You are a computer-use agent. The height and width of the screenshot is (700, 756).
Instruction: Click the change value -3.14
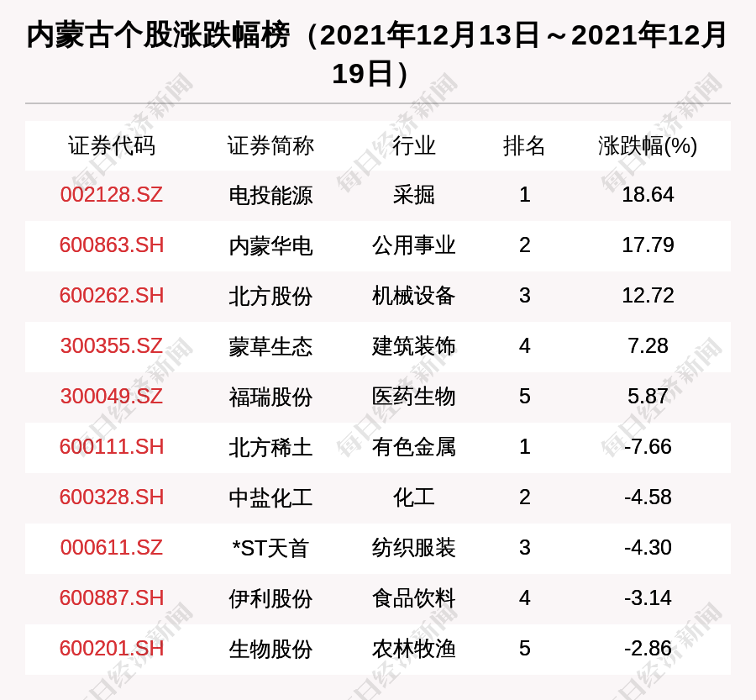[x=648, y=598]
